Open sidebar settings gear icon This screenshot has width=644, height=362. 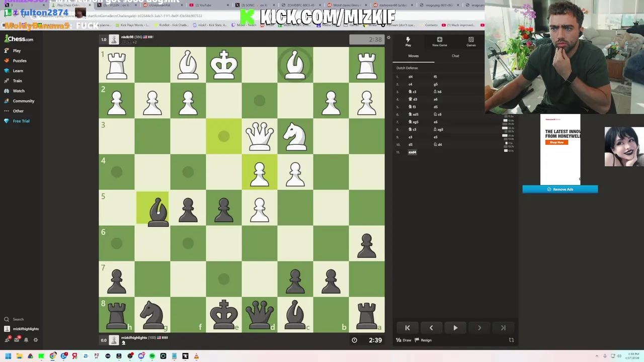click(x=36, y=340)
